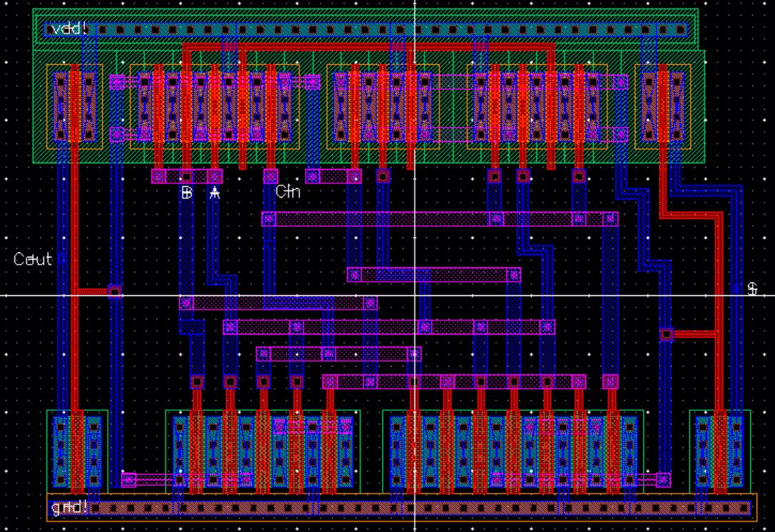The width and height of the screenshot is (775, 532).
Task: Click the B input pin label
Action: coord(186,193)
